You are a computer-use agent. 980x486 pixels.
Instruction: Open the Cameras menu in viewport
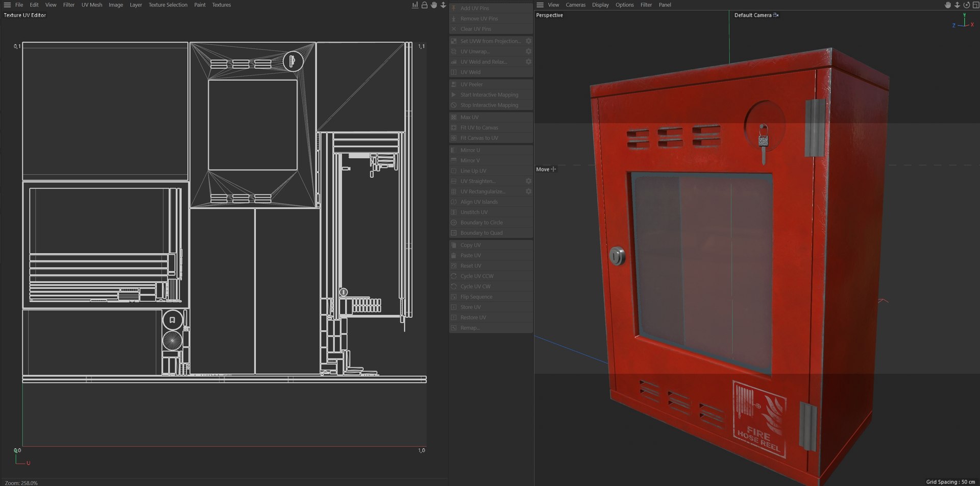coord(575,5)
